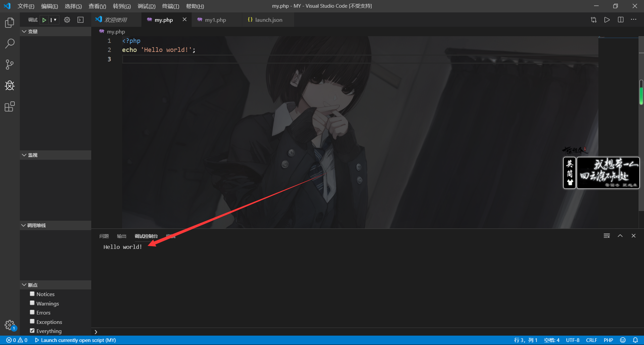Click Launch currently open script (MY) in status bar
Image resolution: width=644 pixels, height=345 pixels.
75,340
